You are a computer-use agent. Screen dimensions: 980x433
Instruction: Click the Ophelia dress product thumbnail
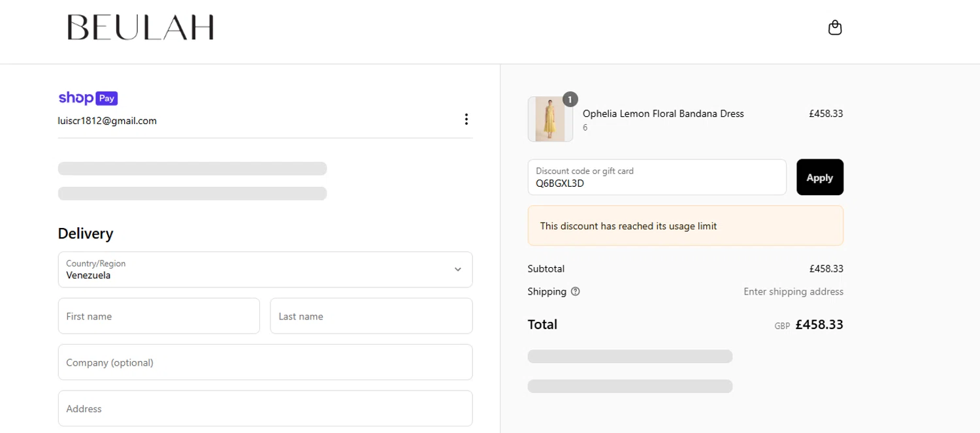pyautogui.click(x=550, y=119)
